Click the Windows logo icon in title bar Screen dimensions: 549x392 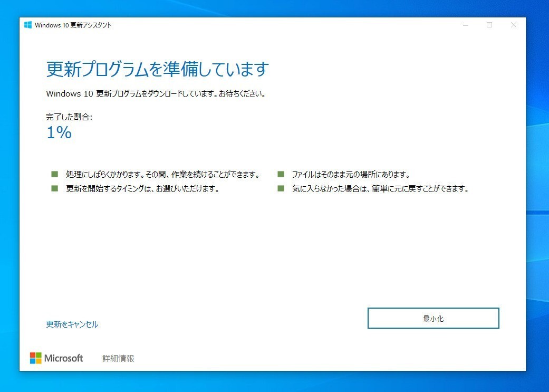pos(27,25)
